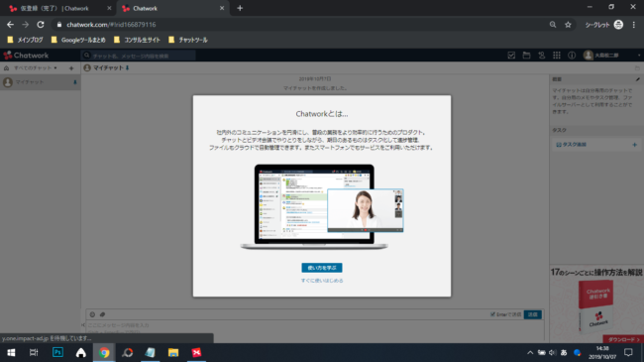Click the download button on the guidebook ad

point(623,339)
